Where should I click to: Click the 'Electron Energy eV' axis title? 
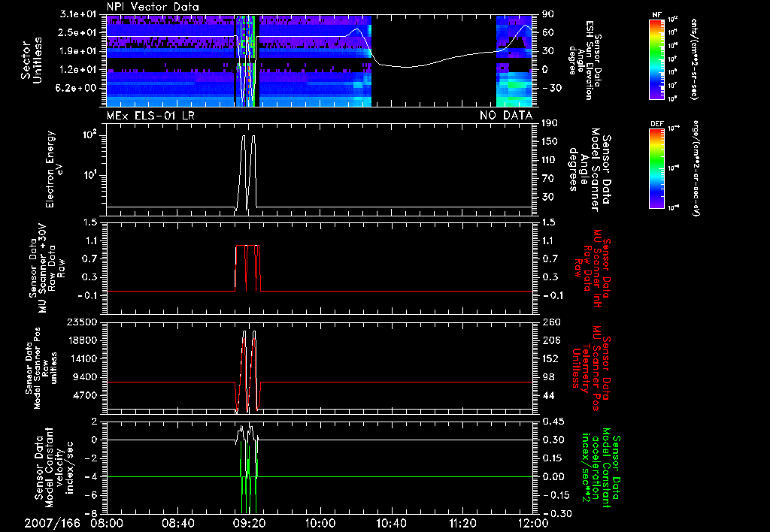55,169
